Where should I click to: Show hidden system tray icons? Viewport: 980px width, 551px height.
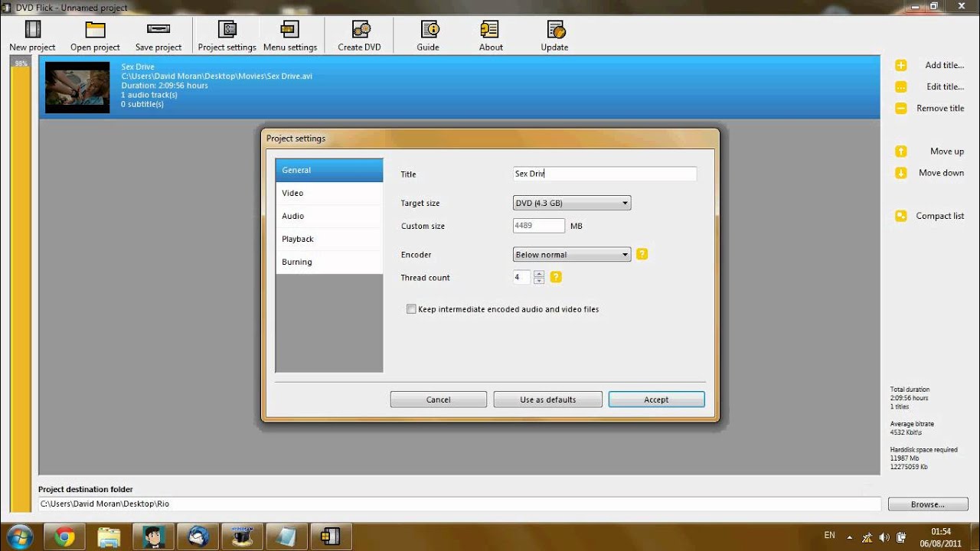pyautogui.click(x=849, y=536)
